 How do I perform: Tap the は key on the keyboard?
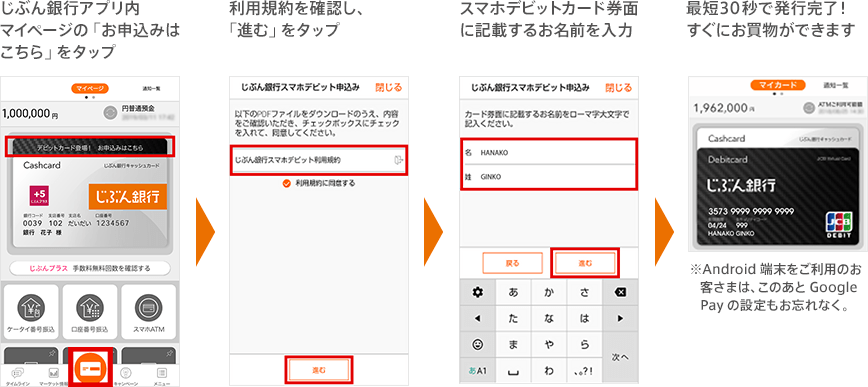pos(585,318)
